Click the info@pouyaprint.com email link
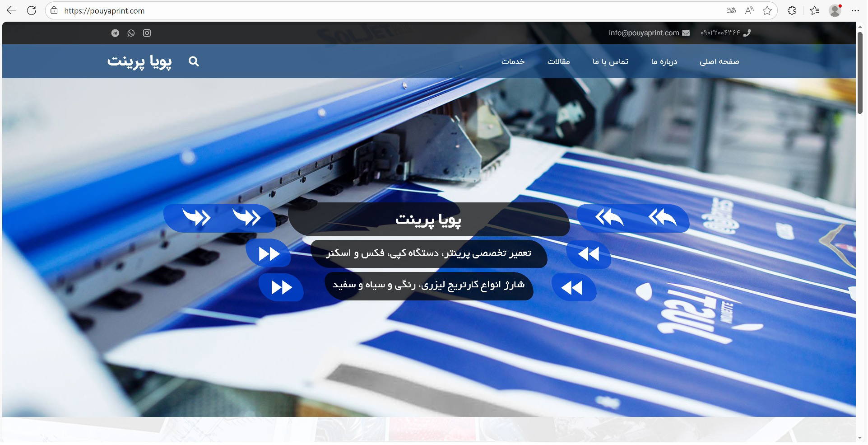The height and width of the screenshot is (445, 868). [x=644, y=33]
